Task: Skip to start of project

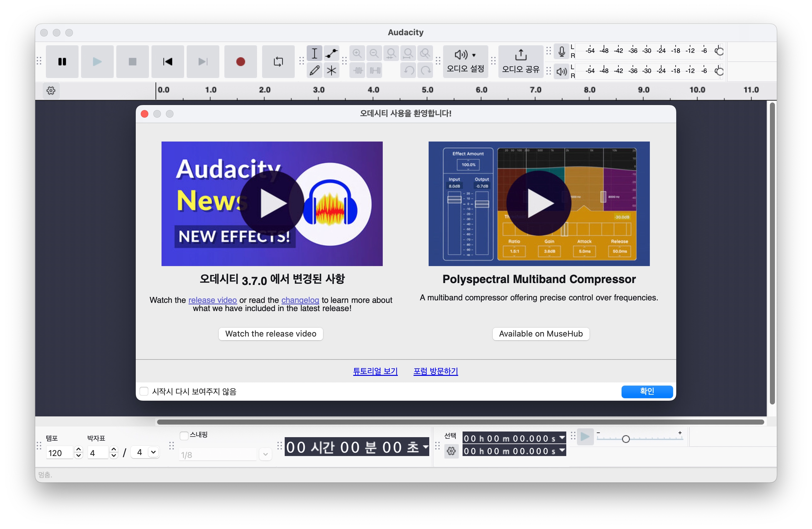Action: tap(167, 61)
